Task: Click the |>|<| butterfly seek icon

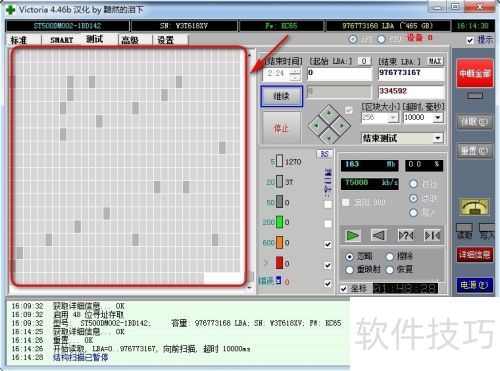Action: (432, 236)
